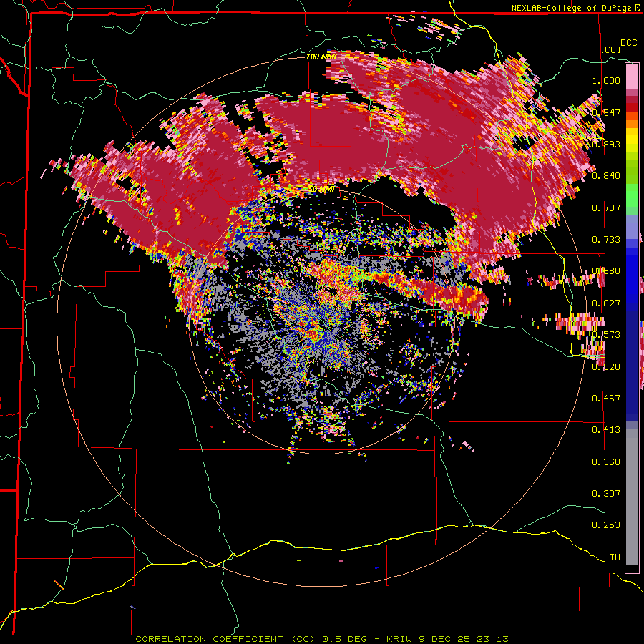Click the 0.413 scale value
This screenshot has width=644, height=644.
606,430
